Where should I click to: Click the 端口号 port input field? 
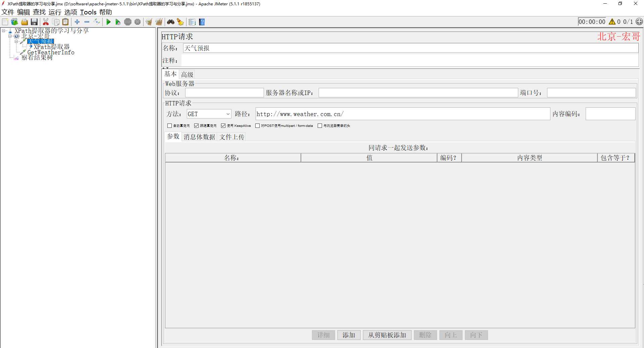(x=591, y=93)
